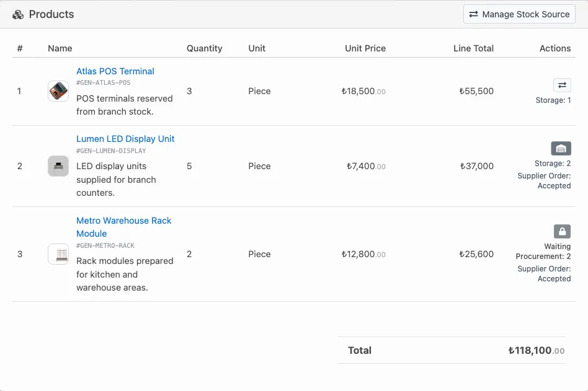The height and width of the screenshot is (391, 588).
Task: Click the ₺25,600 line total
Action: 476,254
